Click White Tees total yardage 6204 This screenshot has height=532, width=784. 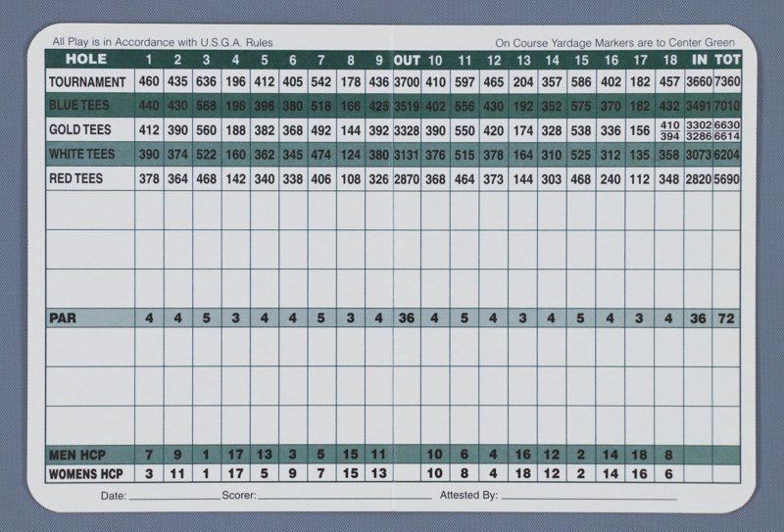(x=727, y=155)
